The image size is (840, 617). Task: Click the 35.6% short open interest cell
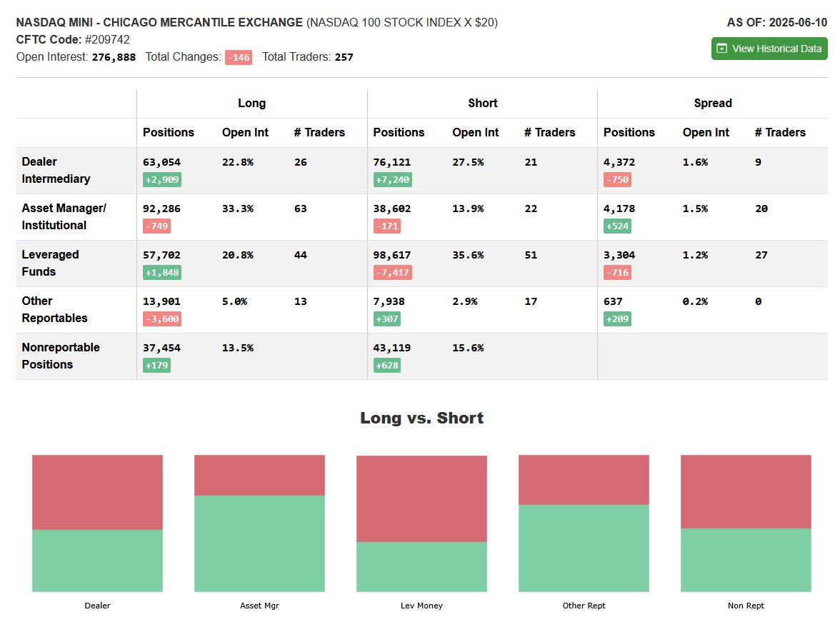[x=469, y=256]
